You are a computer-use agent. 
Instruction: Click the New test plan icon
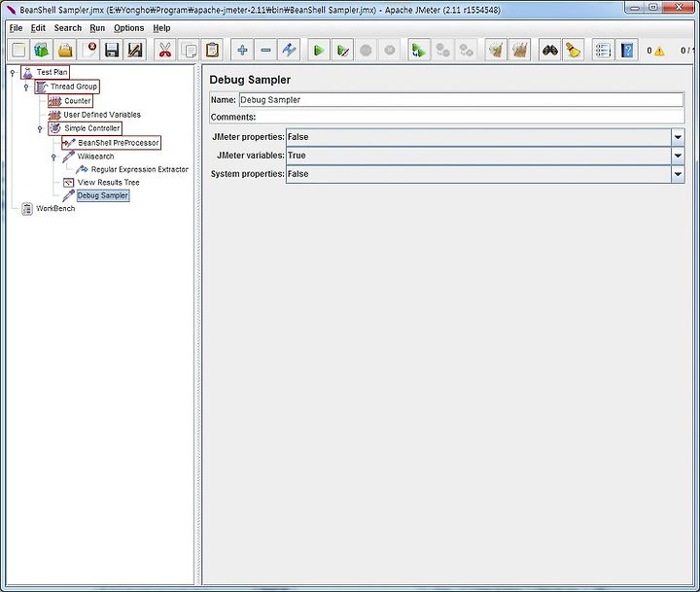click(18, 50)
